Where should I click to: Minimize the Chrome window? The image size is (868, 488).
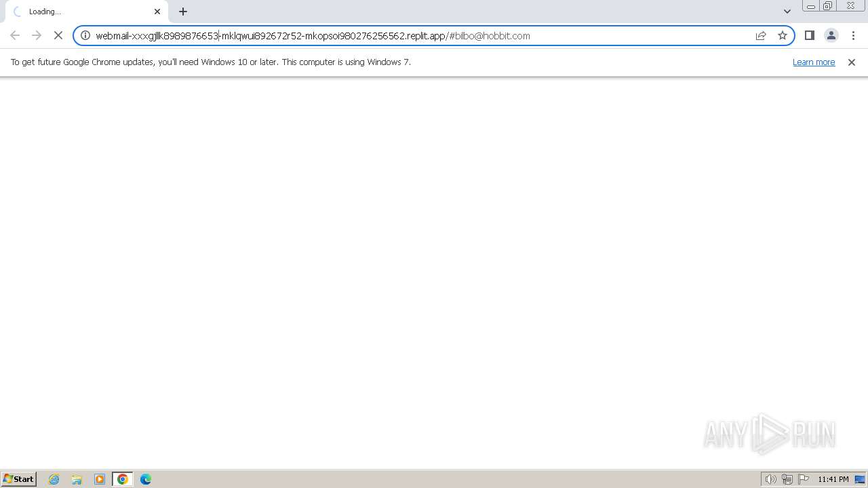811,6
